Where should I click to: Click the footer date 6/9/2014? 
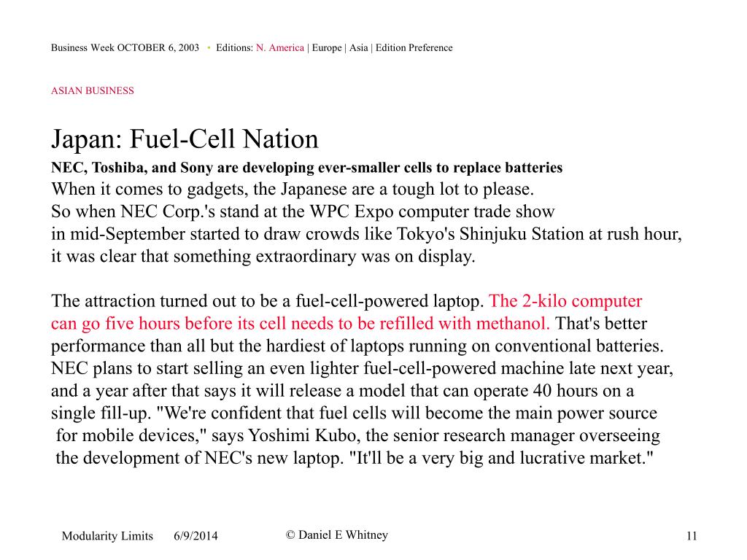click(196, 536)
